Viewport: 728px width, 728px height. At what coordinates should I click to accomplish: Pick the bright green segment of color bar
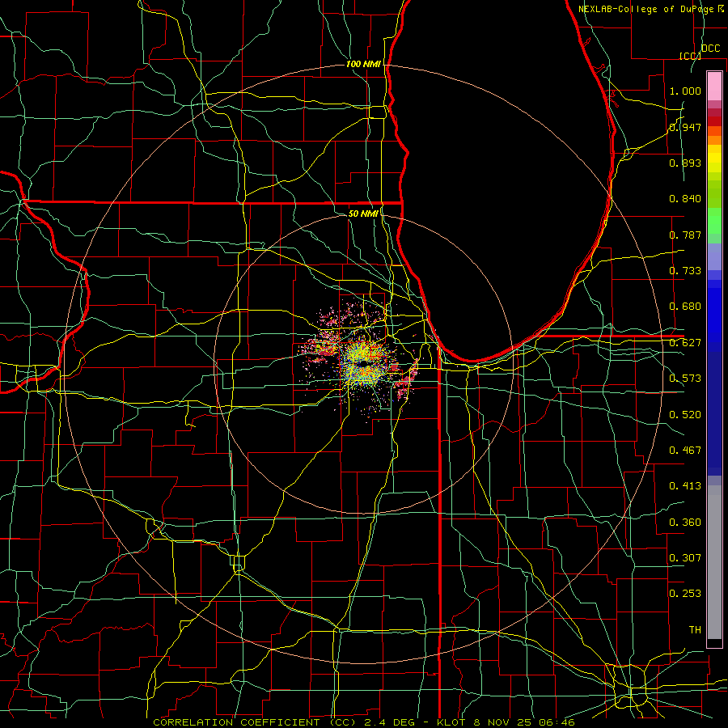(714, 221)
